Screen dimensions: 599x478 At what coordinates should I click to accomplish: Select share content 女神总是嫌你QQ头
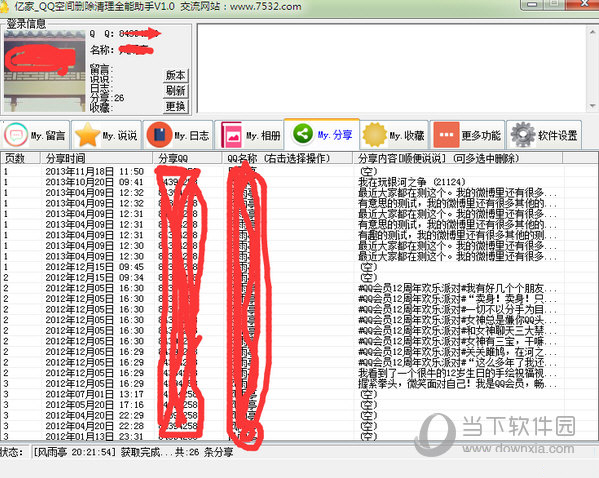tap(457, 320)
